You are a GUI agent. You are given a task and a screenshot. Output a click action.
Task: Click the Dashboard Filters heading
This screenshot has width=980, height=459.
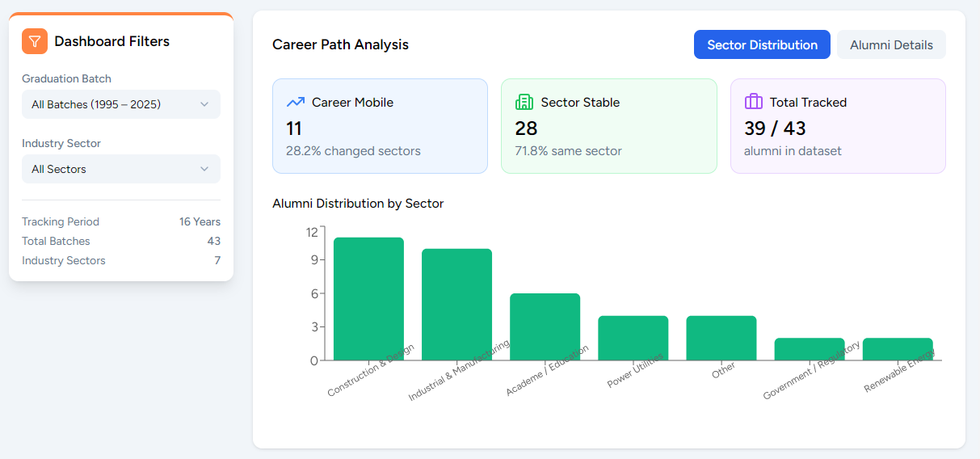111,41
